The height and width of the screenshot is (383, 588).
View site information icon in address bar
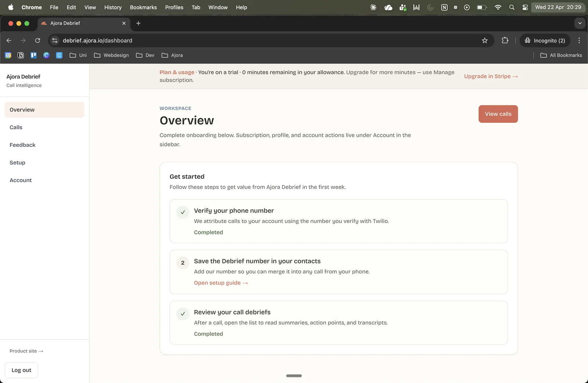point(55,40)
